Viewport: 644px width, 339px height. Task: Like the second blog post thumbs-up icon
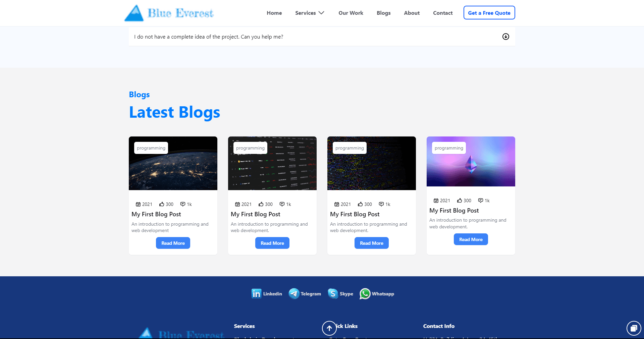[261, 204]
